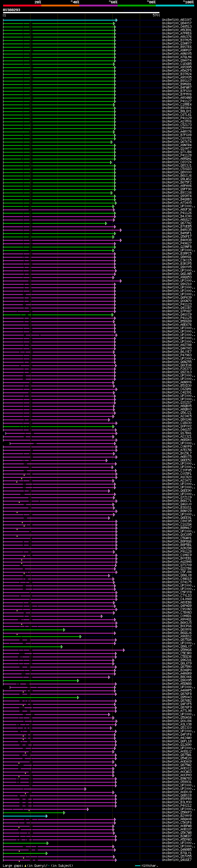Click the UniRef100_Q4GXI9 entry
This screenshot has height=868, width=197.
click(177, 314)
